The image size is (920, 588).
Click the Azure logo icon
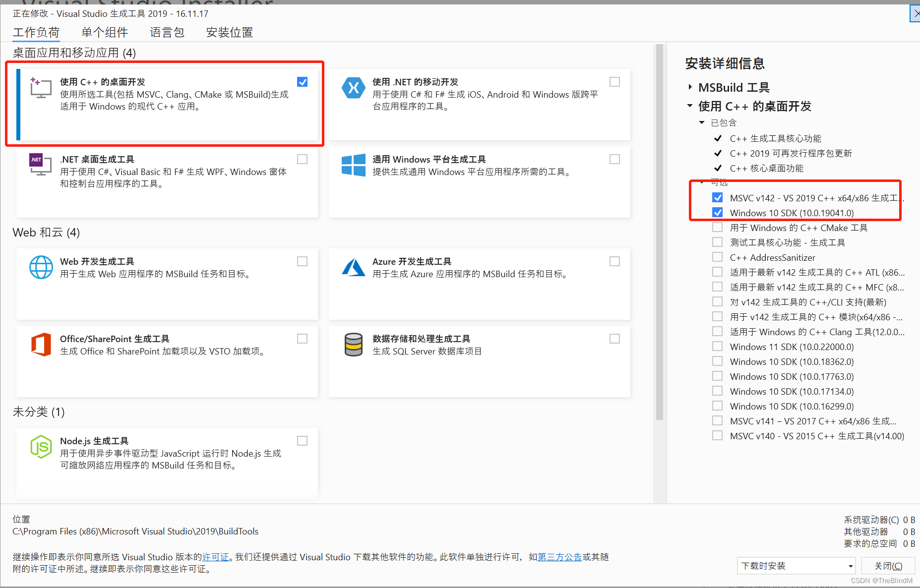pyautogui.click(x=354, y=267)
